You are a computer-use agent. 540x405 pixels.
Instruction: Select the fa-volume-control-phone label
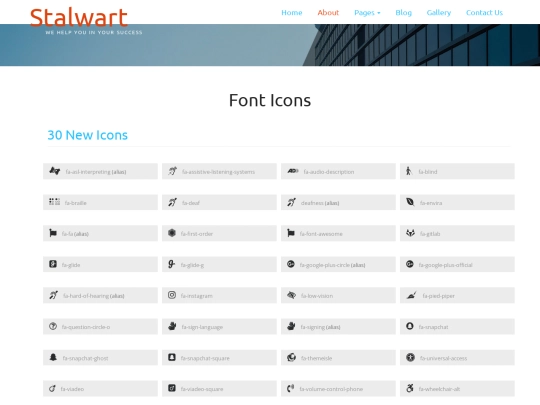point(331,389)
